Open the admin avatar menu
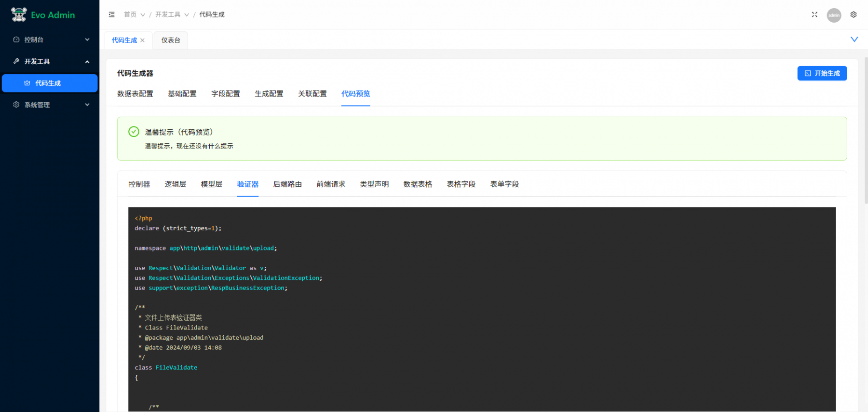 coord(834,15)
